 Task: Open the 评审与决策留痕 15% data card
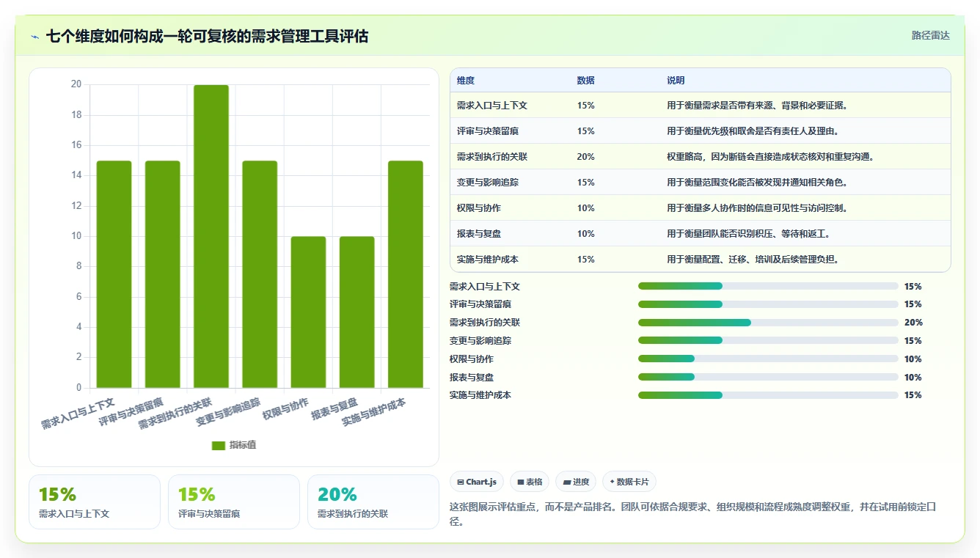coord(234,502)
